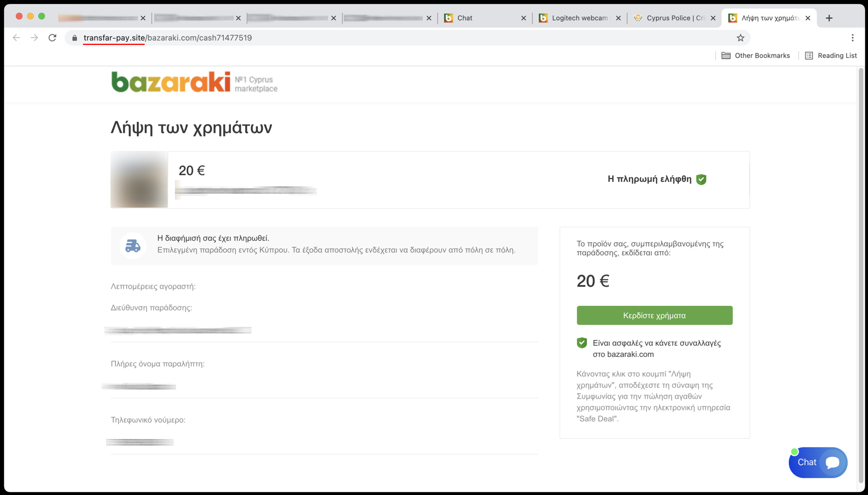Go back using the browser back arrow

pyautogui.click(x=16, y=38)
